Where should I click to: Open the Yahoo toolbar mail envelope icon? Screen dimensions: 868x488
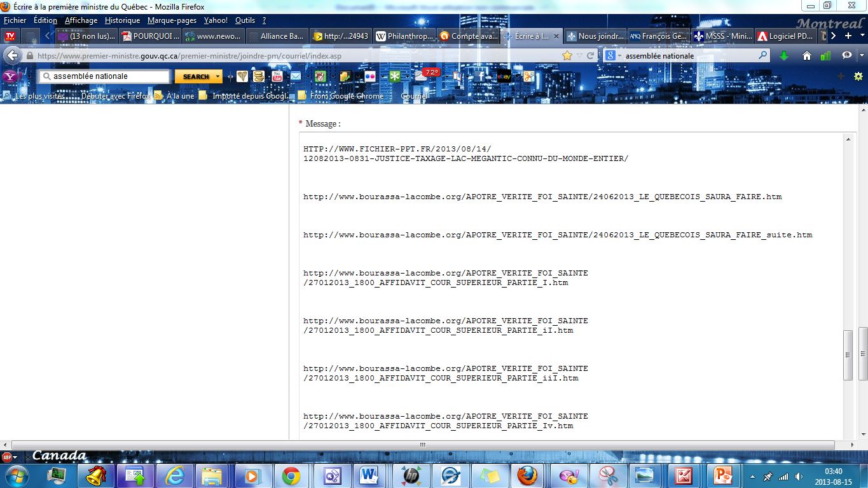[296, 76]
